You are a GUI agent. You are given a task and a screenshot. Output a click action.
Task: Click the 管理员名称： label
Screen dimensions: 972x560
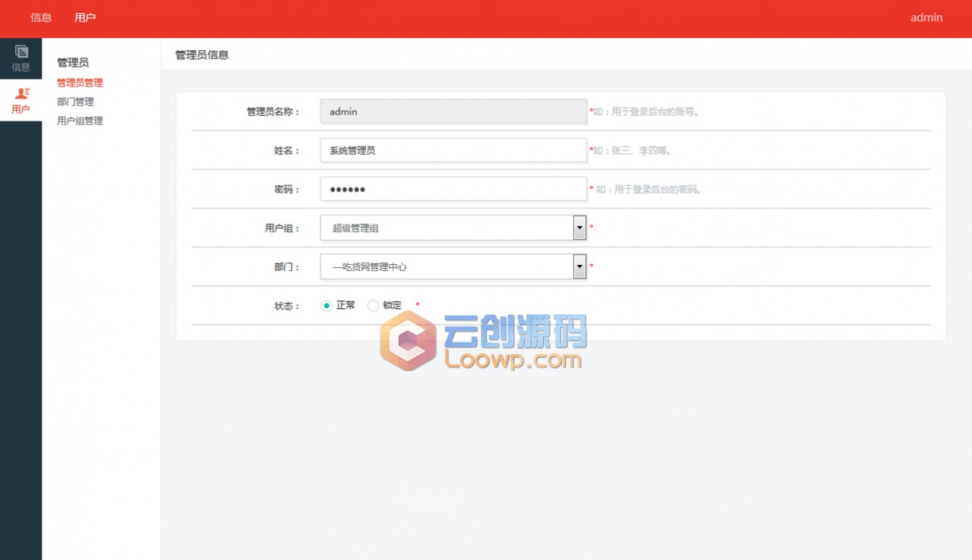point(273,112)
